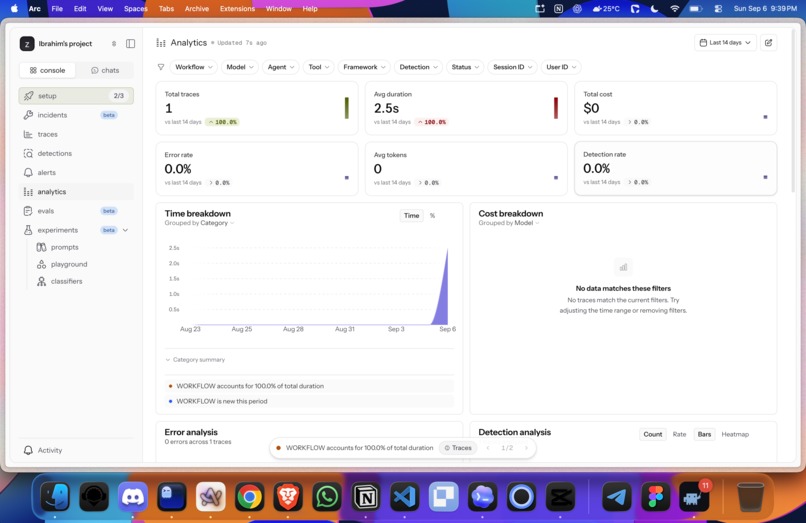Switch to the console tab

[x=47, y=70]
